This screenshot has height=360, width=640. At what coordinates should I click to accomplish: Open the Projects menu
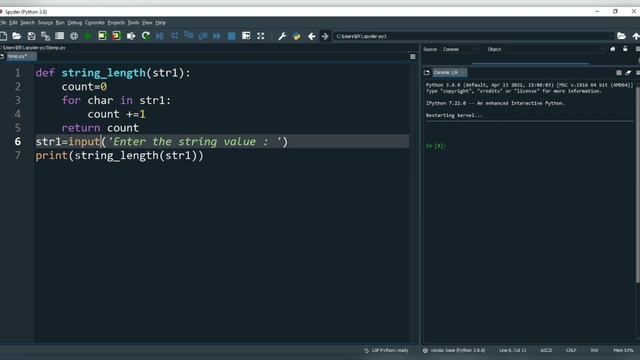tap(116, 22)
